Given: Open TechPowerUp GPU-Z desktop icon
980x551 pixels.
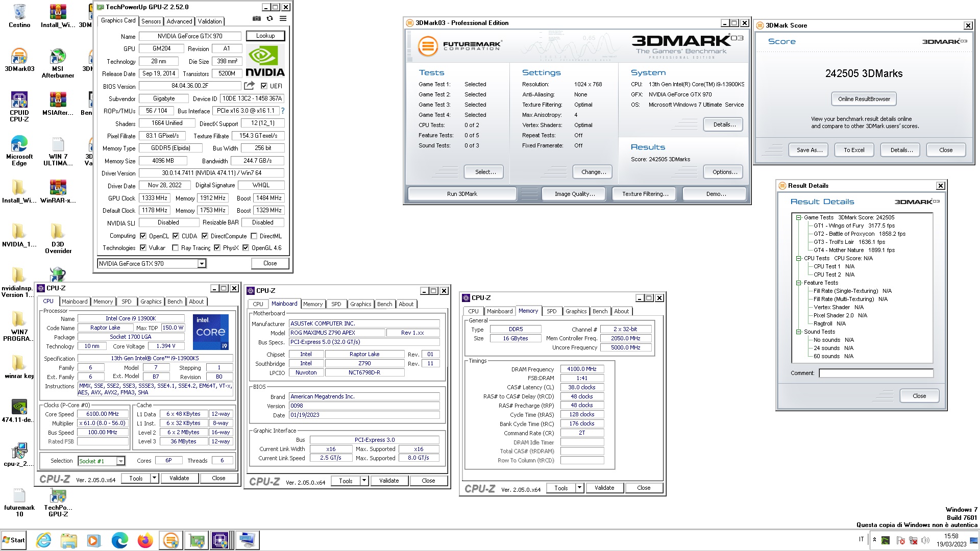Looking at the screenshot, I should coord(58,503).
